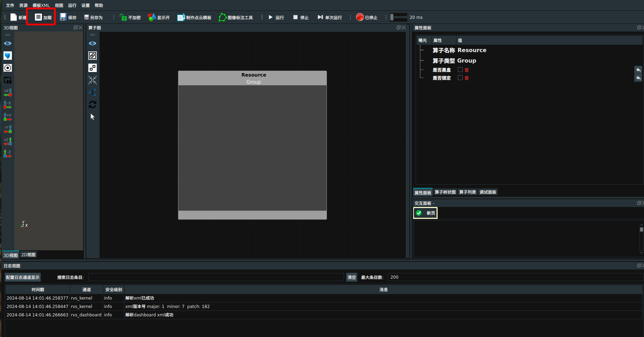The image size is (644, 337).
Task: Click the 加载 load toolbar button
Action: click(43, 17)
